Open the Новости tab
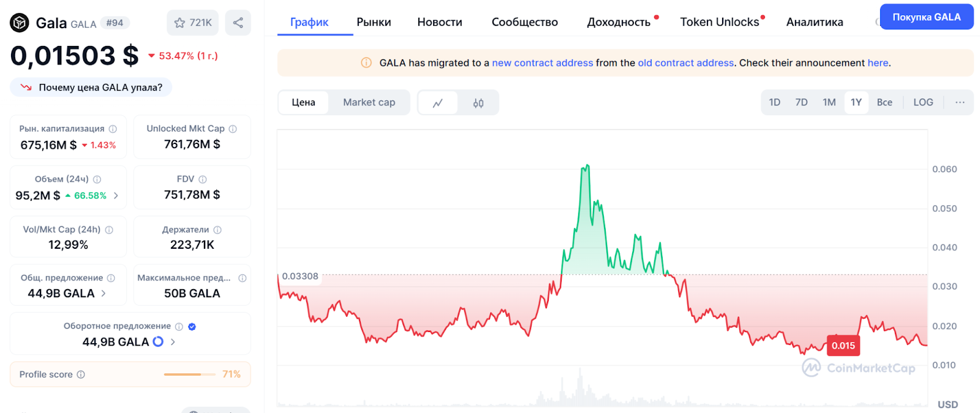Image resolution: width=980 pixels, height=413 pixels. click(440, 22)
